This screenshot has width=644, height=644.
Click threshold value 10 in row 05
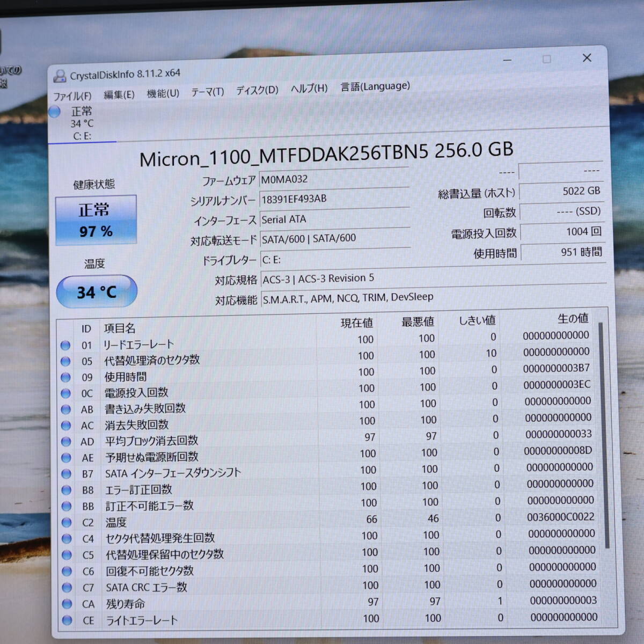click(x=491, y=353)
